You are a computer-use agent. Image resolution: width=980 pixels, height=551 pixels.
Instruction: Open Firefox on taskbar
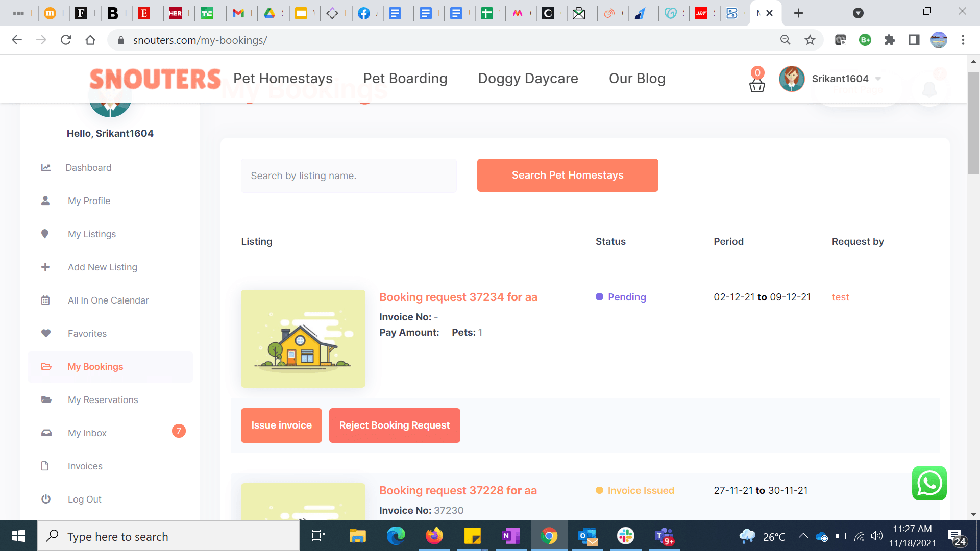(434, 536)
